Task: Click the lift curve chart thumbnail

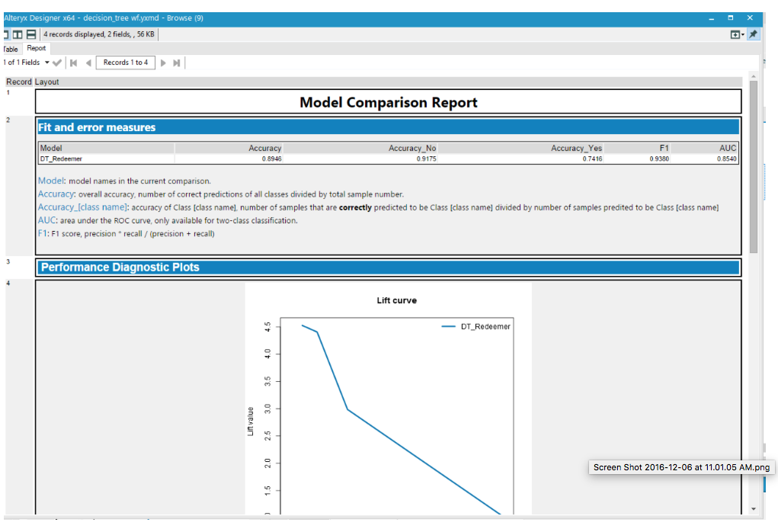Action: click(388, 398)
